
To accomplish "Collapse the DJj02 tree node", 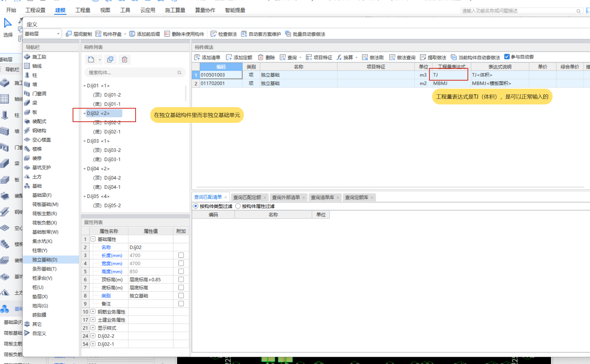I will click(85, 113).
